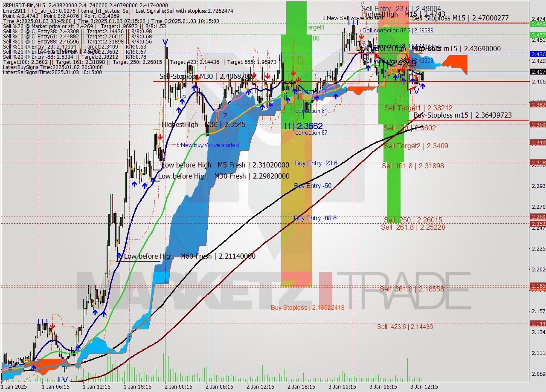Click the 2.202 price scale value
This screenshot has width=546, height=392.
tap(538, 269)
